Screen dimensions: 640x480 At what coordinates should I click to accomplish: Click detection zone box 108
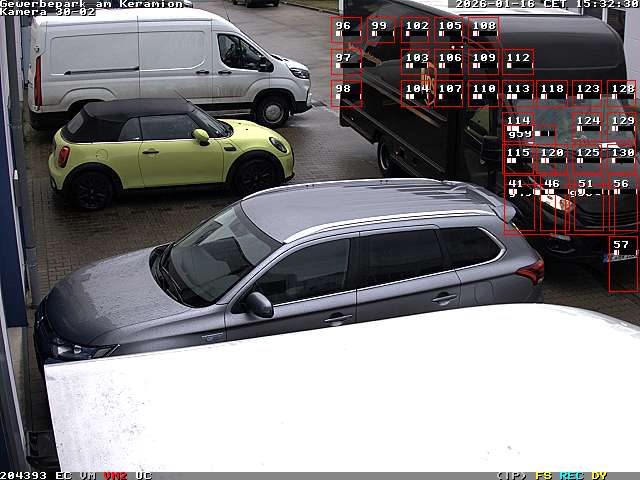pos(484,30)
